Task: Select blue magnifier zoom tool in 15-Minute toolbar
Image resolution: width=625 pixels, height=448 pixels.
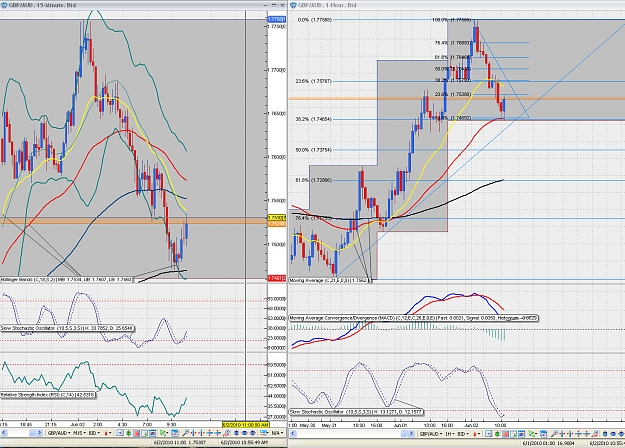Action: (x=185, y=433)
